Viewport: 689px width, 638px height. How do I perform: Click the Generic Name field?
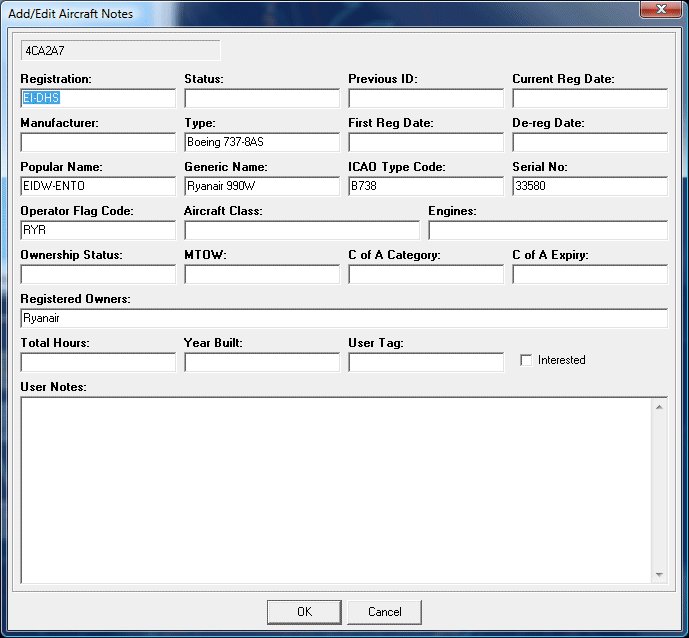(262, 186)
